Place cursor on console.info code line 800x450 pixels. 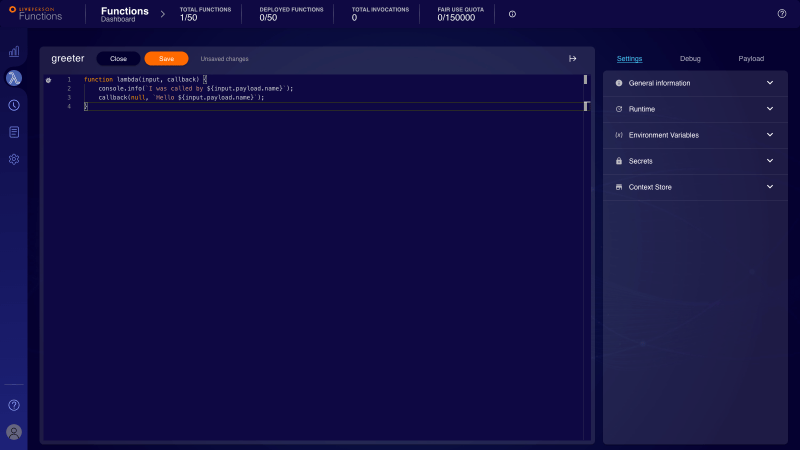(196, 88)
